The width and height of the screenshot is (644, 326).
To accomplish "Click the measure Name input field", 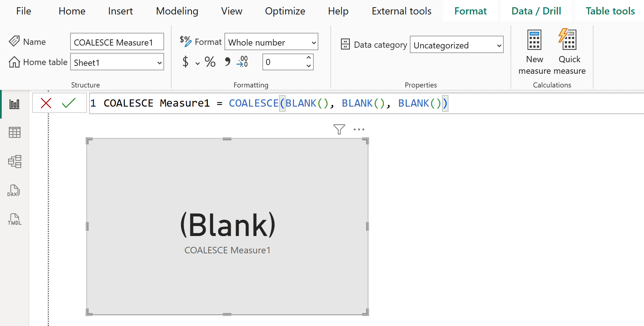I will pyautogui.click(x=117, y=42).
